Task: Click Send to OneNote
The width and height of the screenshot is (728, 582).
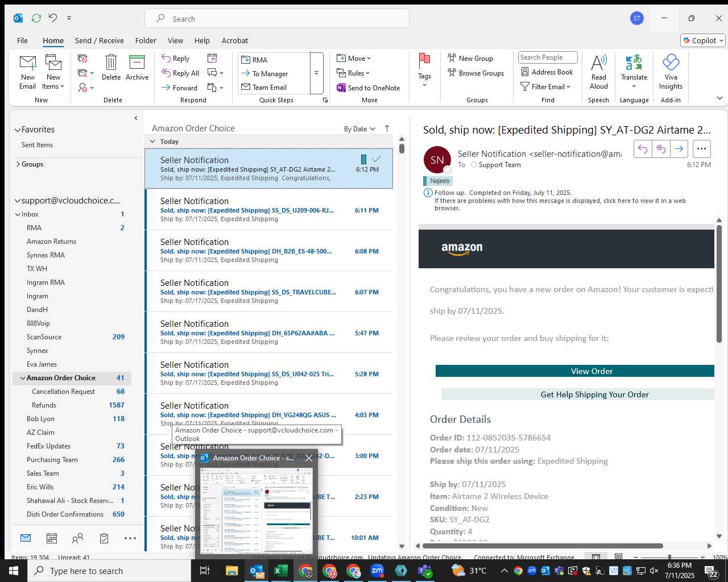Action: [x=368, y=88]
